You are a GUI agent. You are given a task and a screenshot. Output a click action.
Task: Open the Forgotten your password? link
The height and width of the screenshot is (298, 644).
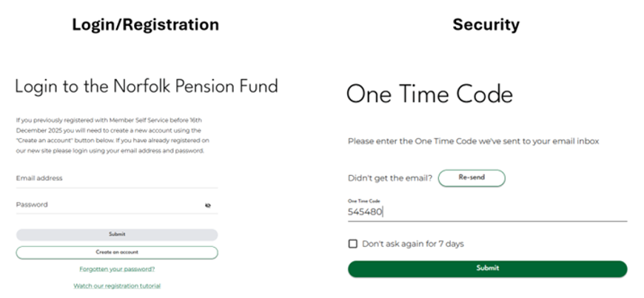pyautogui.click(x=117, y=269)
